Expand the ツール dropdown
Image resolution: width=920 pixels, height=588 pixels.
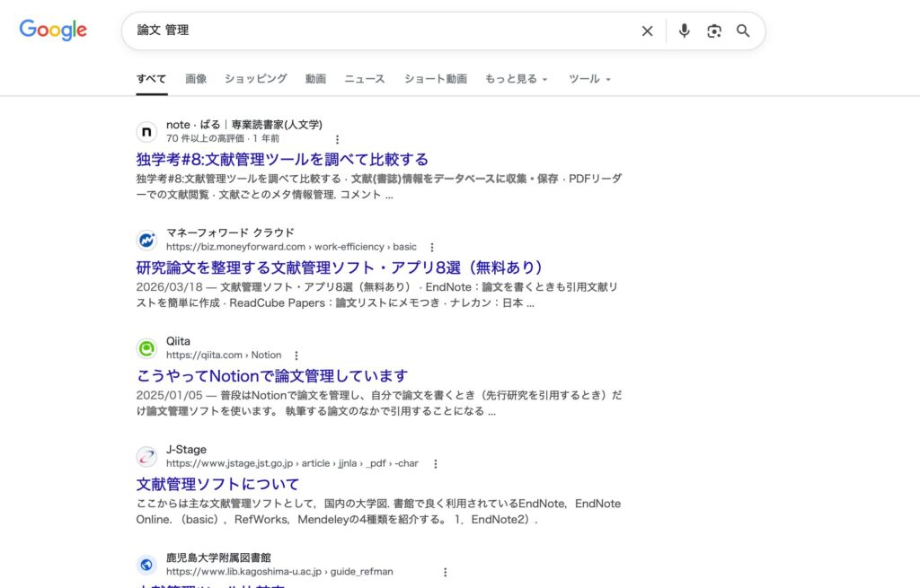click(x=589, y=79)
